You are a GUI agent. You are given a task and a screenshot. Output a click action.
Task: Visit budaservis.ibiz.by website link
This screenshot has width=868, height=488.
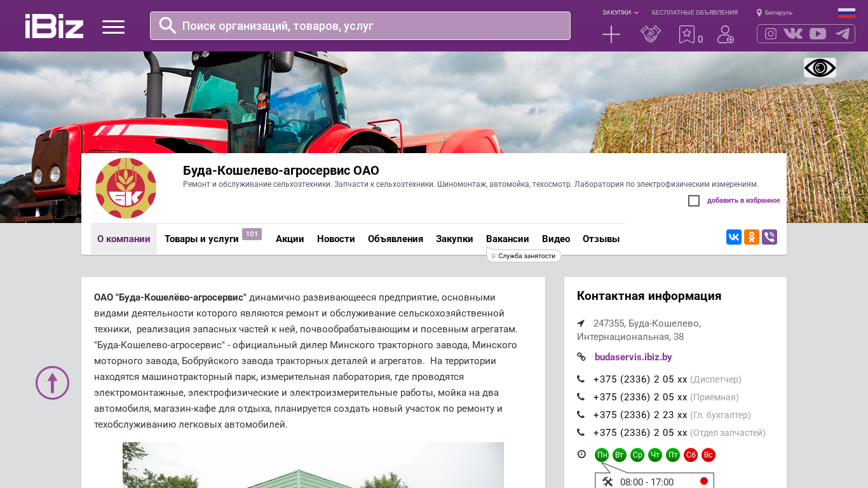[x=634, y=357]
